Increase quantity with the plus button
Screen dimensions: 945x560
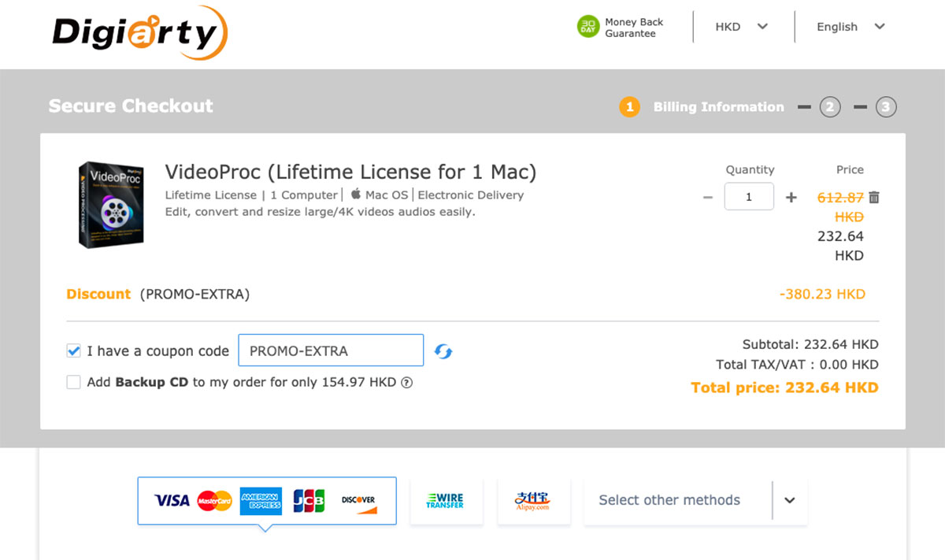(791, 197)
